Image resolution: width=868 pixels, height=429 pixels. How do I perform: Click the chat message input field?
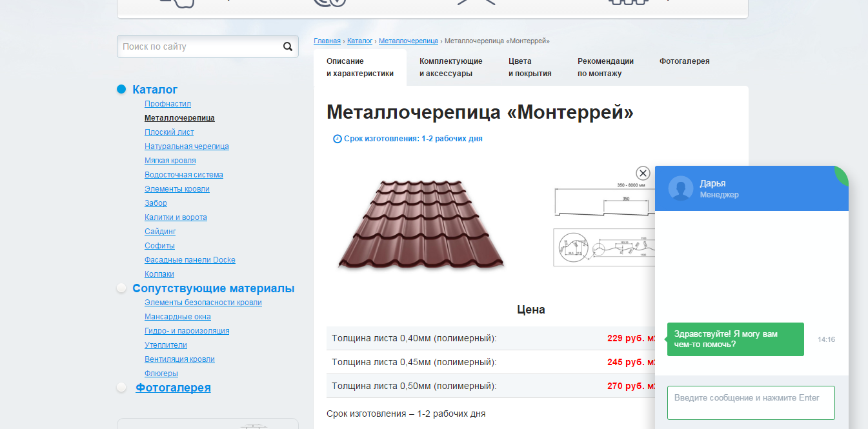(x=751, y=402)
